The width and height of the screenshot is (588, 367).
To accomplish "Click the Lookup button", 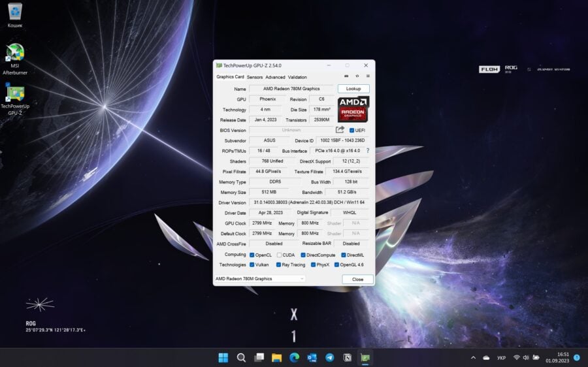I will tap(353, 89).
